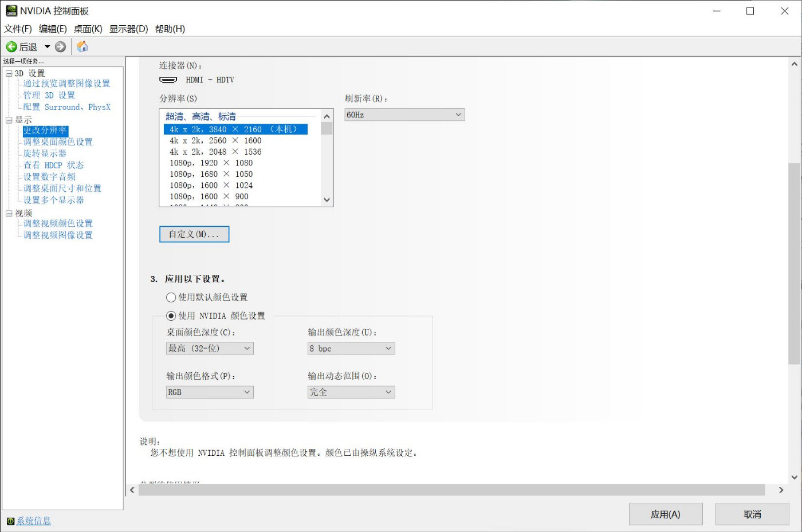Click the 后退 label in toolbar
This screenshot has height=532, width=802.
28,47
